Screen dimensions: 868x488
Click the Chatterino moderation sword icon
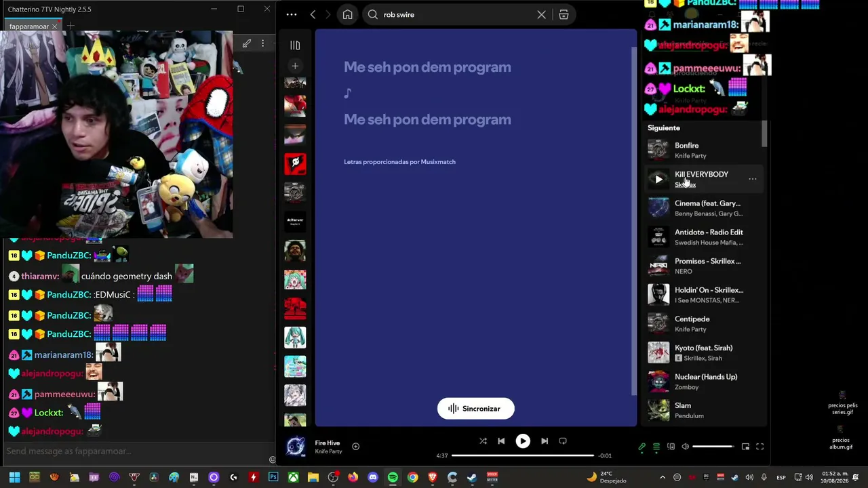click(x=247, y=43)
